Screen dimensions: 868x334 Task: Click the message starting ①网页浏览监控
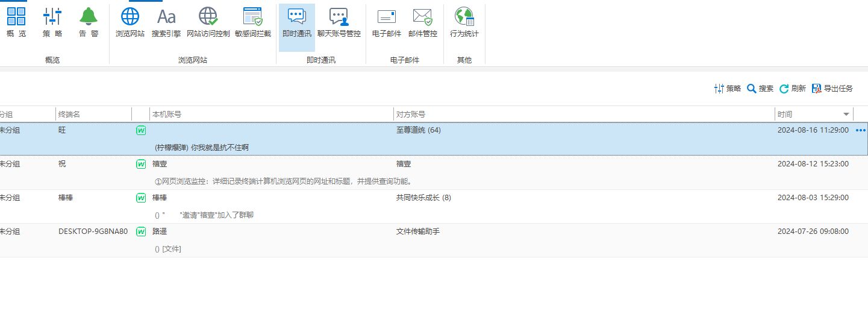283,181
